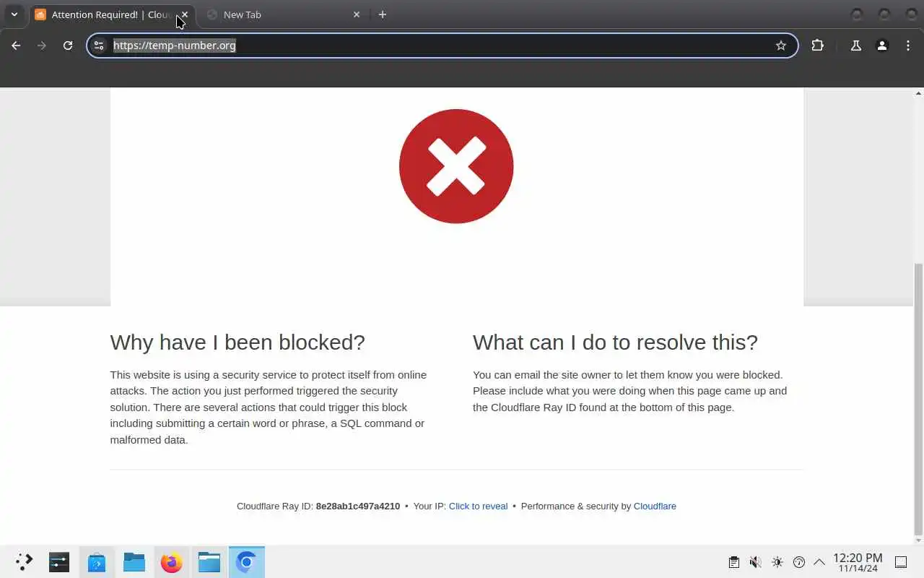Open the blue folder taskbar icon
Viewport: 924px width, 578px height.
[134, 562]
